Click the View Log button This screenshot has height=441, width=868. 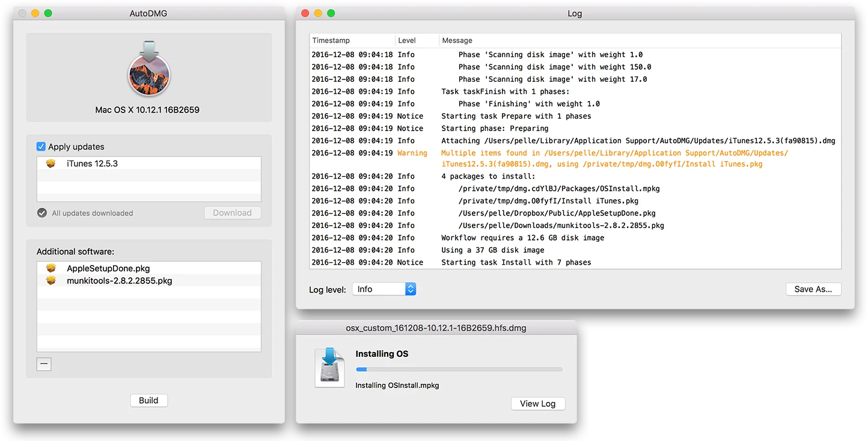pyautogui.click(x=538, y=404)
